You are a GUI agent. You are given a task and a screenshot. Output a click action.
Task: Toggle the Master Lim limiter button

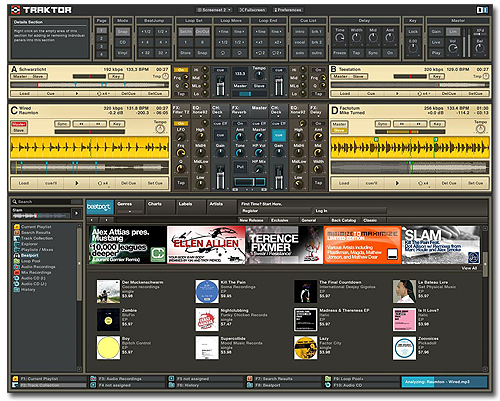453,32
